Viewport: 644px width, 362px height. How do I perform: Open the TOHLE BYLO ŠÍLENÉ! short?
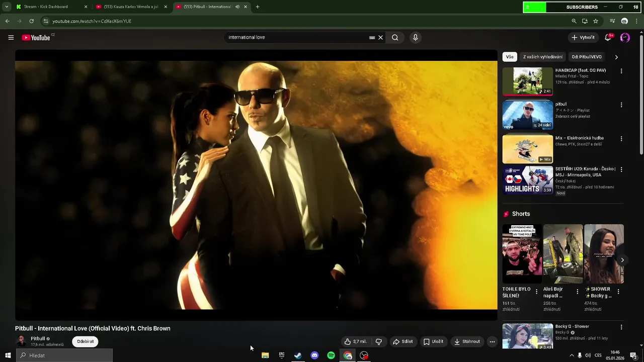pos(522,254)
